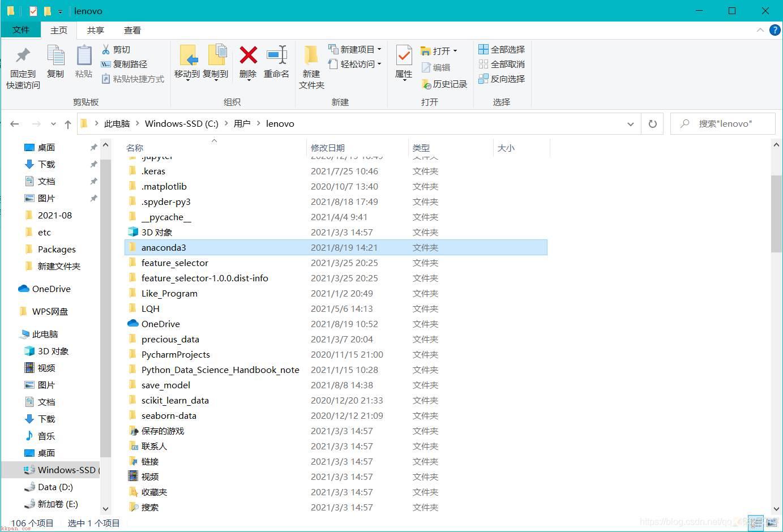The image size is (783, 532).
Task: Click the quick access properties checkmark in title bar
Action: [x=33, y=11]
